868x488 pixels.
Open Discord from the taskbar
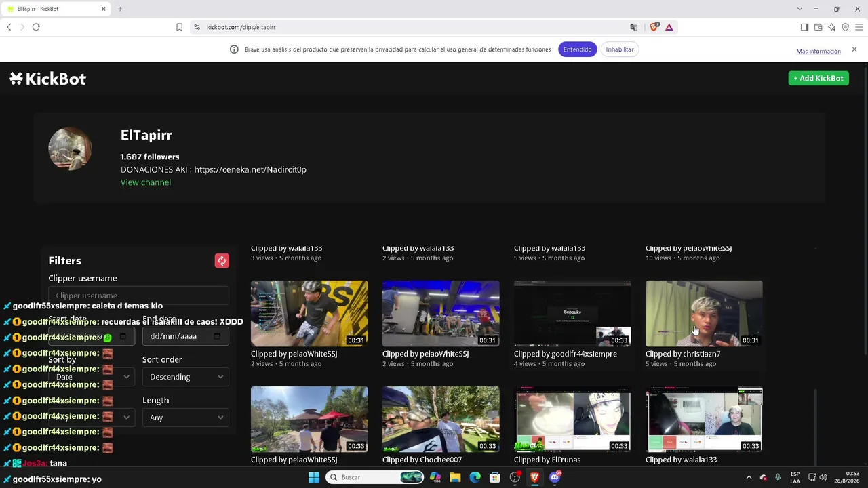point(555,477)
